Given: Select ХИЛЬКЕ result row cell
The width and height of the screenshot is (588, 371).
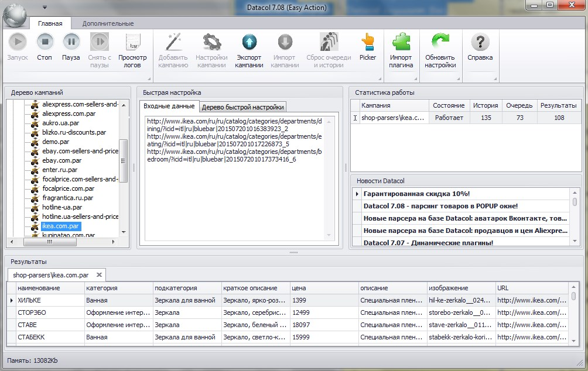Looking at the screenshot, I should pyautogui.click(x=50, y=300).
